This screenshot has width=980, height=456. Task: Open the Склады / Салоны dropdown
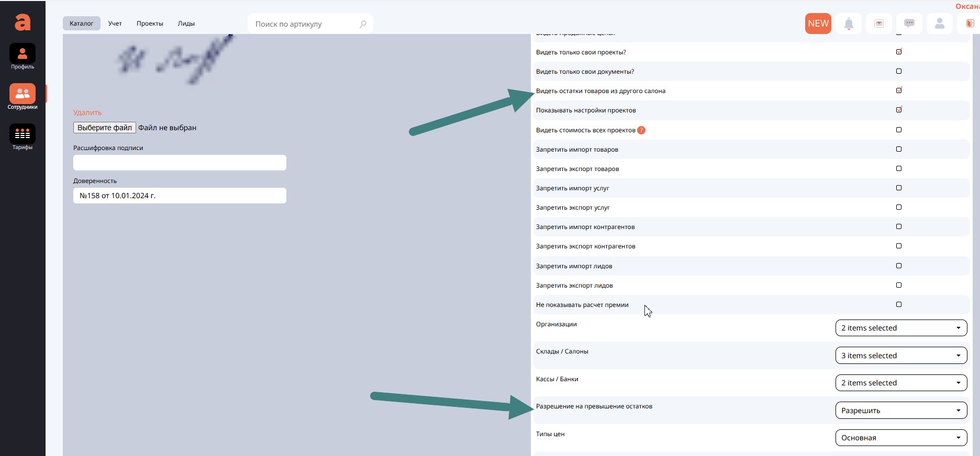pyautogui.click(x=900, y=356)
